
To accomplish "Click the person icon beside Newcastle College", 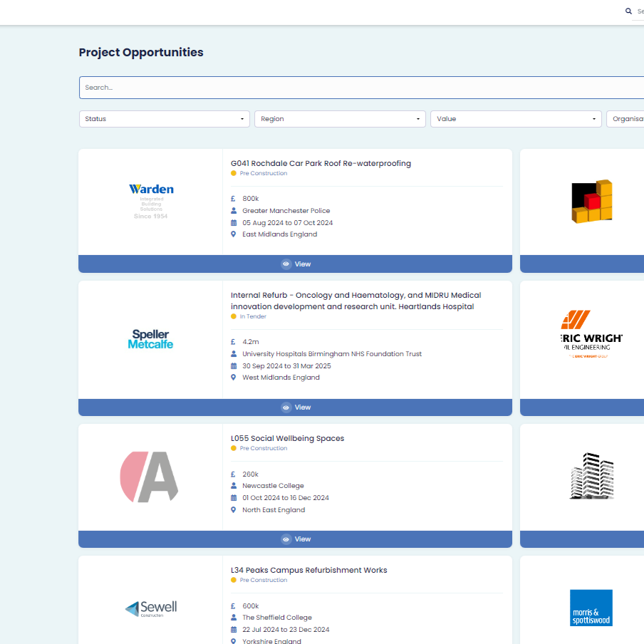I will click(234, 485).
